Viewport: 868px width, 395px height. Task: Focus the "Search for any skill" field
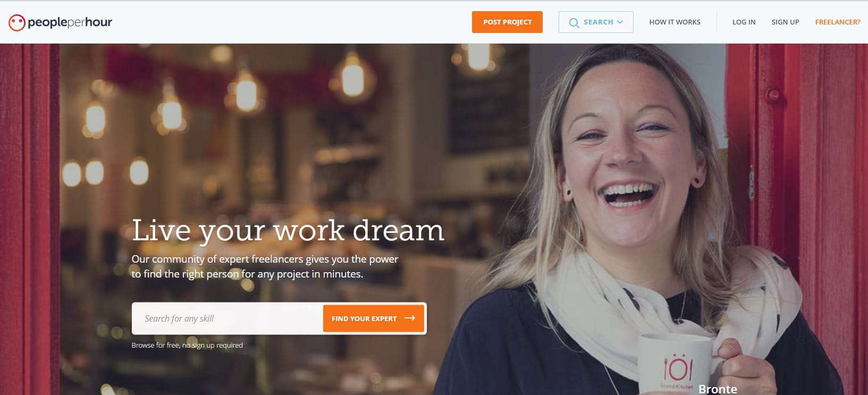[227, 318]
